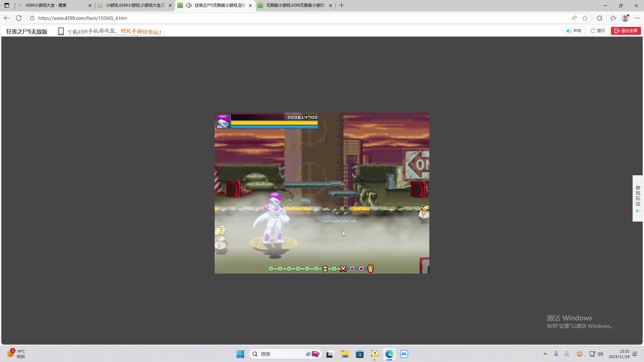Show hidden system tray icons
Image resolution: width=644 pixels, height=362 pixels.
pyautogui.click(x=545, y=354)
